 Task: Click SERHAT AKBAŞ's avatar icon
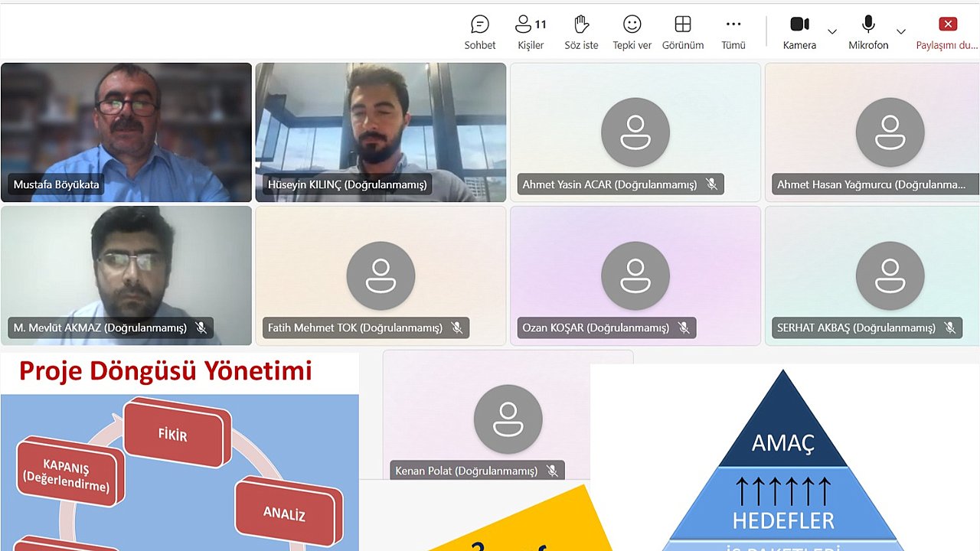[890, 275]
